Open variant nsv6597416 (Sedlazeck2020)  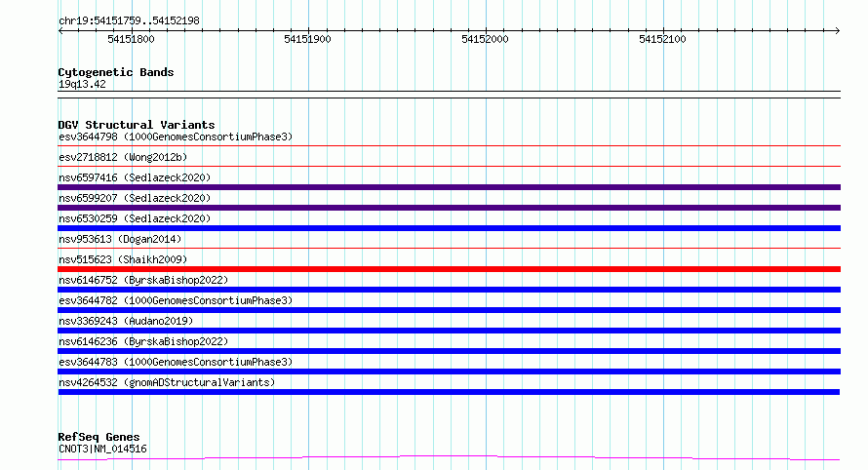pyautogui.click(x=135, y=177)
